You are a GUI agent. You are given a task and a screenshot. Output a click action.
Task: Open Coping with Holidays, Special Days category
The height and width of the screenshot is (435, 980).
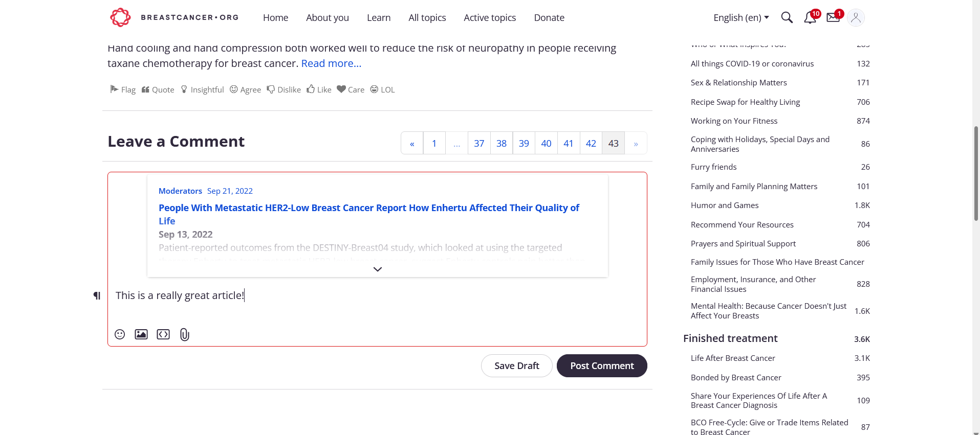(760, 144)
